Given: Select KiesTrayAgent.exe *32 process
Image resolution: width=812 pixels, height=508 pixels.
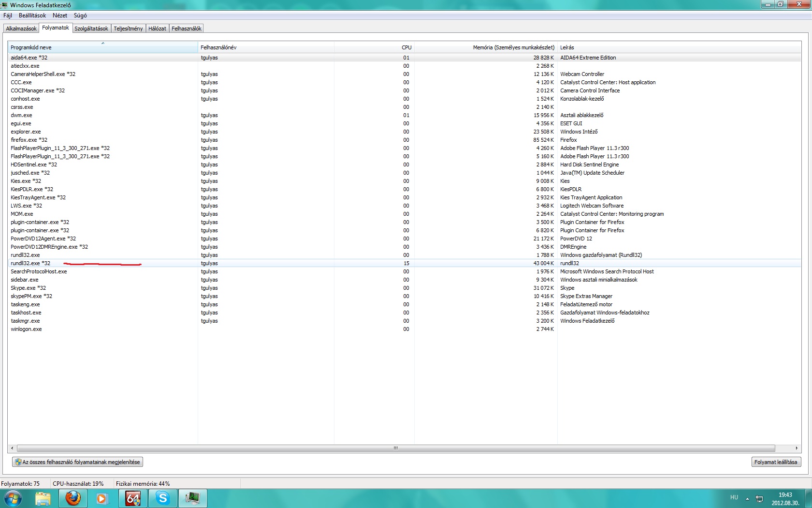Looking at the screenshot, I should coord(404,197).
